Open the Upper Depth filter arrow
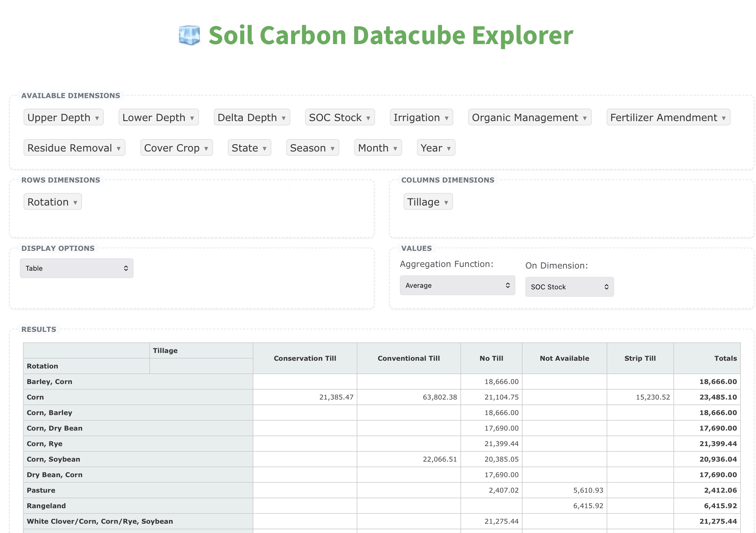The height and width of the screenshot is (533, 756). [97, 118]
